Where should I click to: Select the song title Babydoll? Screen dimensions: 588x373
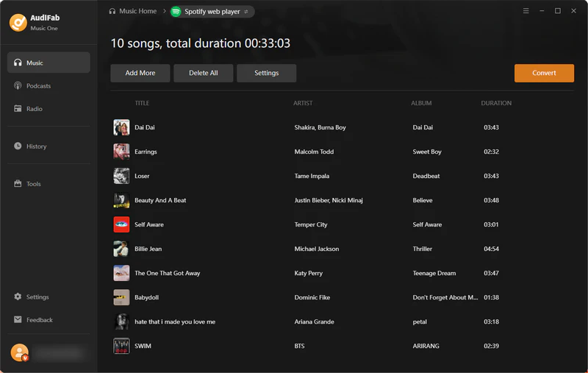[146, 297]
